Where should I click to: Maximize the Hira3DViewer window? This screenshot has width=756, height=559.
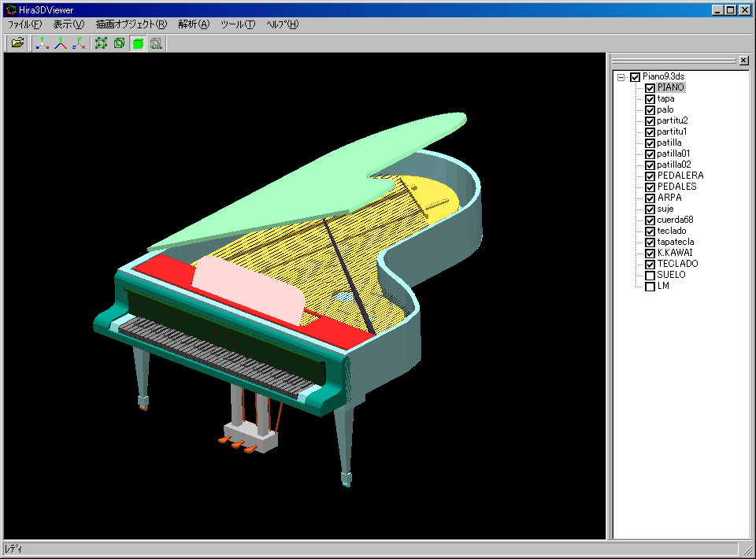tap(731, 9)
